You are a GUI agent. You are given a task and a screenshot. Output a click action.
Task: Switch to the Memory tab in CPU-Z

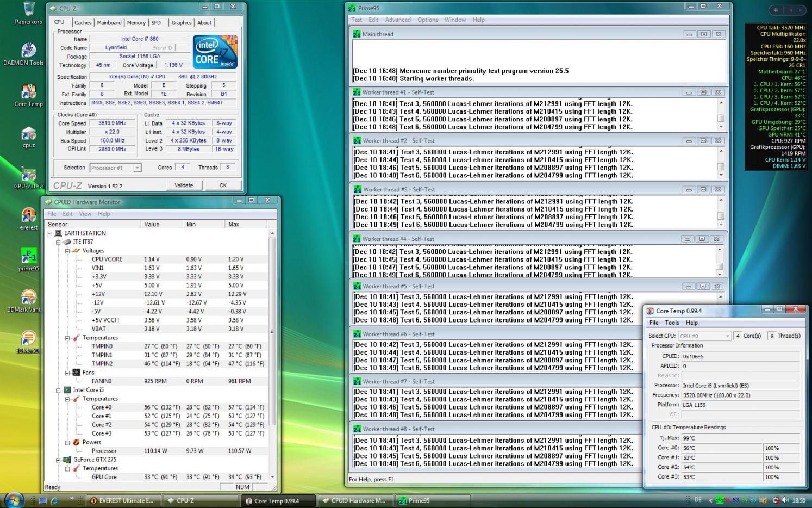tap(136, 23)
